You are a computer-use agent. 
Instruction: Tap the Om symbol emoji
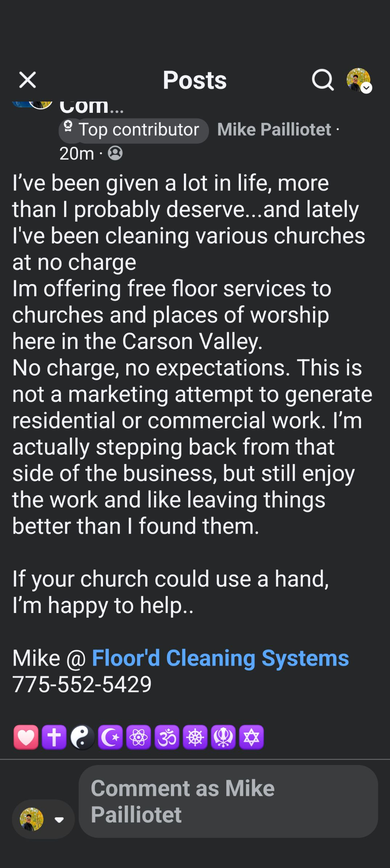pyautogui.click(x=167, y=737)
